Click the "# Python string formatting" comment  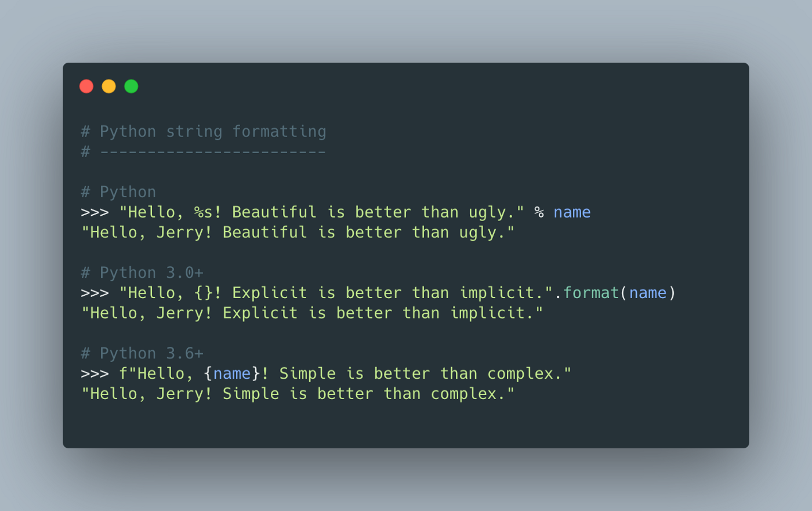click(204, 132)
